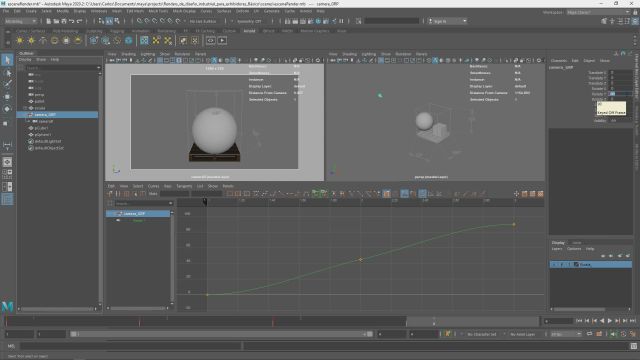Open Script Editor icon bottom right
Image resolution: width=640 pixels, height=360 pixels.
pos(634,346)
